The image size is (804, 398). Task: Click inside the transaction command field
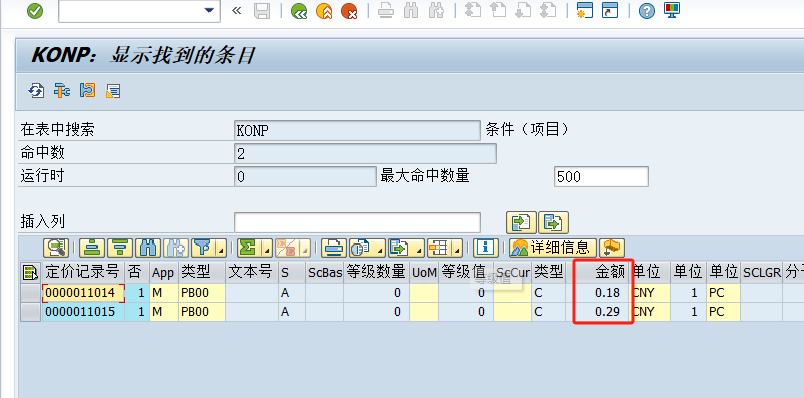pos(131,11)
